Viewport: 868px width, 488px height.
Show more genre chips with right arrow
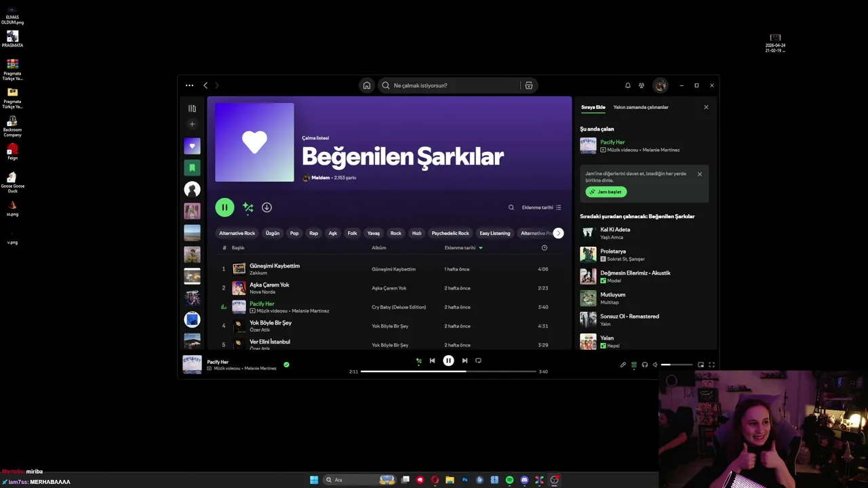tap(558, 233)
